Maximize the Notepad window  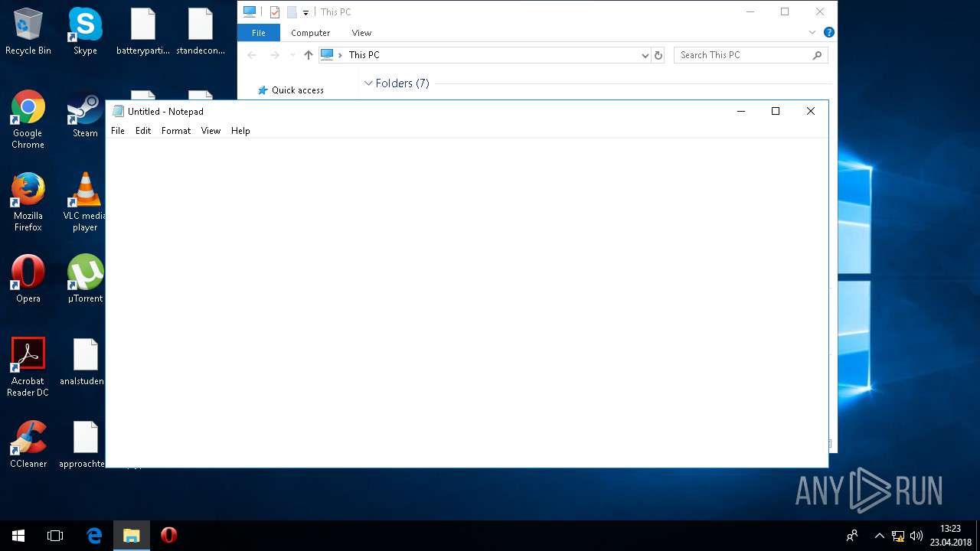776,111
